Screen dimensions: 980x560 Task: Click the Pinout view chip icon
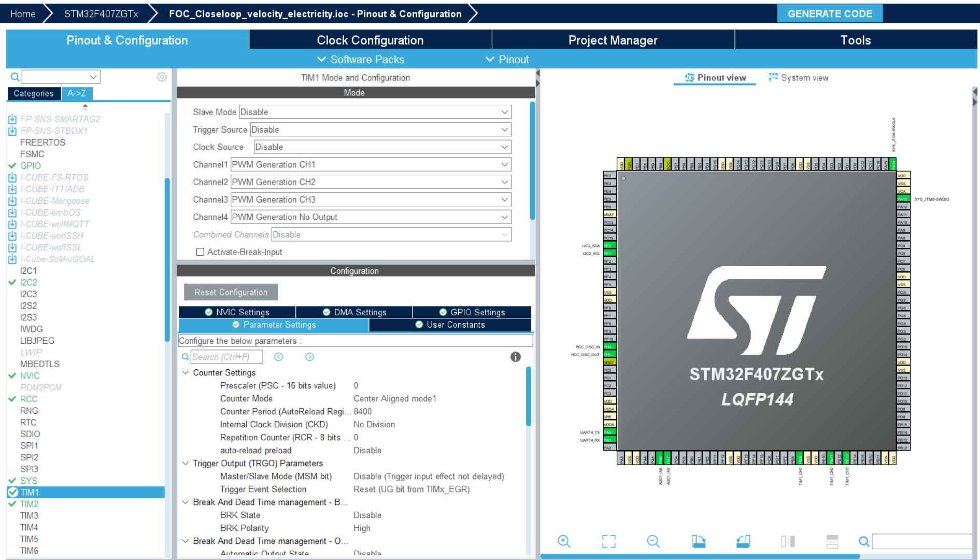pyautogui.click(x=690, y=78)
